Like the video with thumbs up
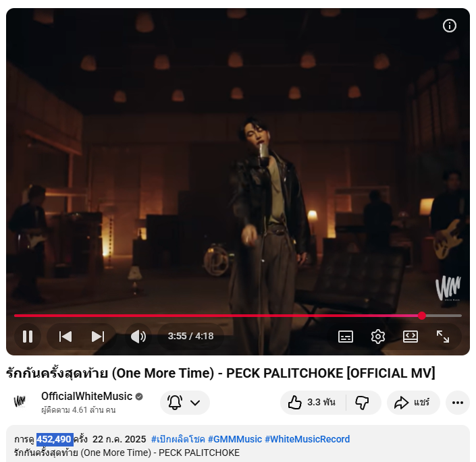Image resolution: width=476 pixels, height=462 pixels. click(313, 403)
